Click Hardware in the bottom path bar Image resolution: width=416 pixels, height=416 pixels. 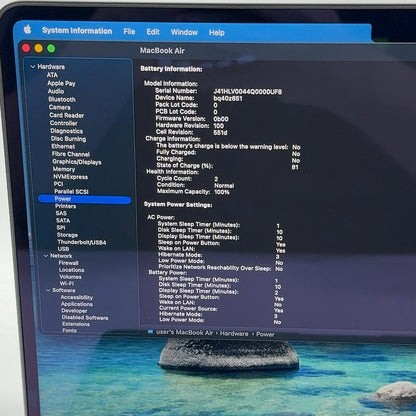[x=234, y=333]
